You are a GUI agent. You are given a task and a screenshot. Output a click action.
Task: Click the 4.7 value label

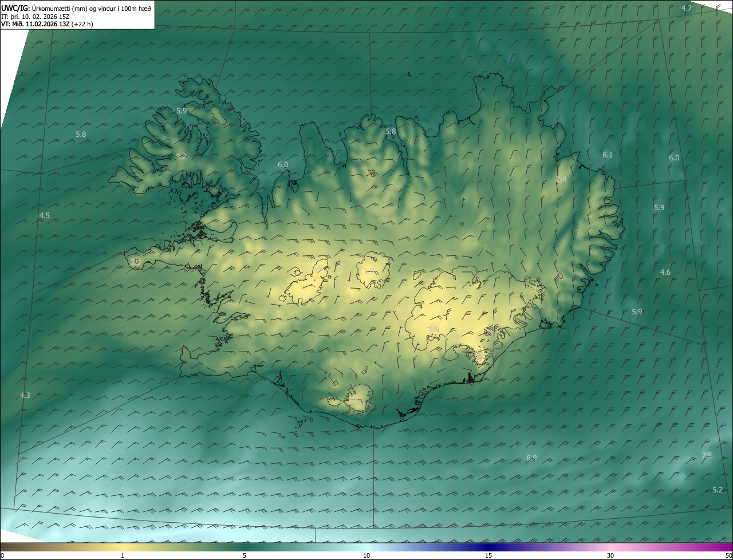(x=687, y=8)
